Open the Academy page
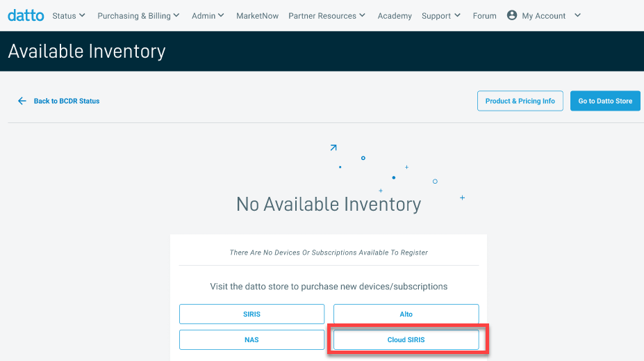644x361 pixels. (x=395, y=15)
